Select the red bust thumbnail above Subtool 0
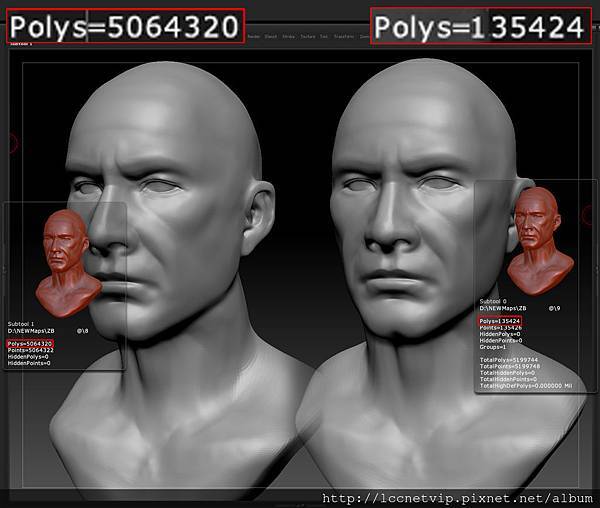This screenshot has width=600, height=508. 540,241
